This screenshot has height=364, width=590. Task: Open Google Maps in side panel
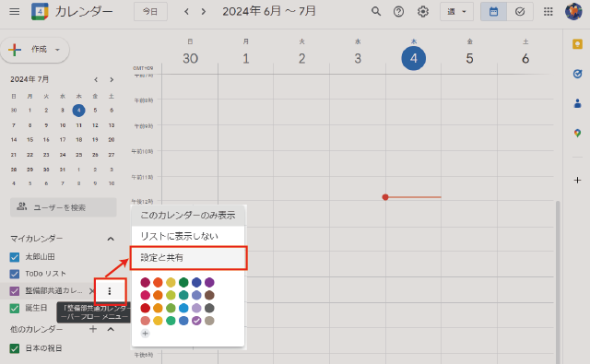click(x=577, y=133)
